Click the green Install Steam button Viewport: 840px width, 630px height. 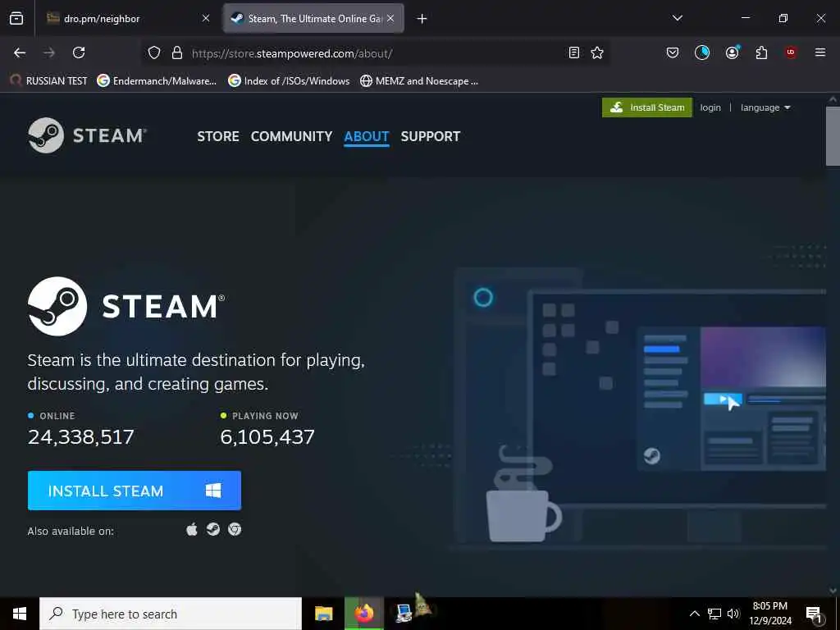pos(647,107)
